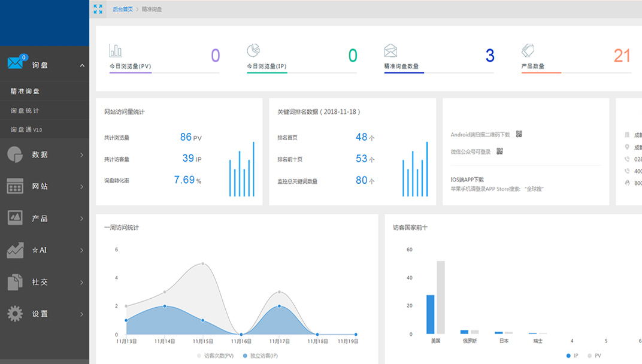Expand the 数据 menu chevron

coord(82,155)
